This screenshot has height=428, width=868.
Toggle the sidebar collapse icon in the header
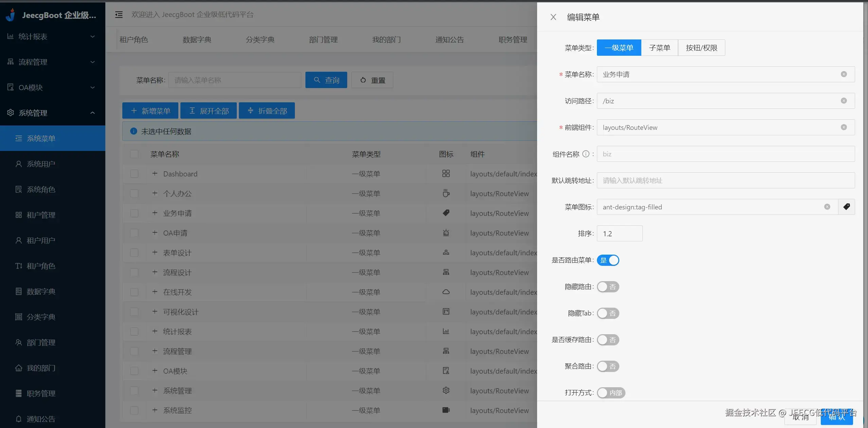[119, 15]
